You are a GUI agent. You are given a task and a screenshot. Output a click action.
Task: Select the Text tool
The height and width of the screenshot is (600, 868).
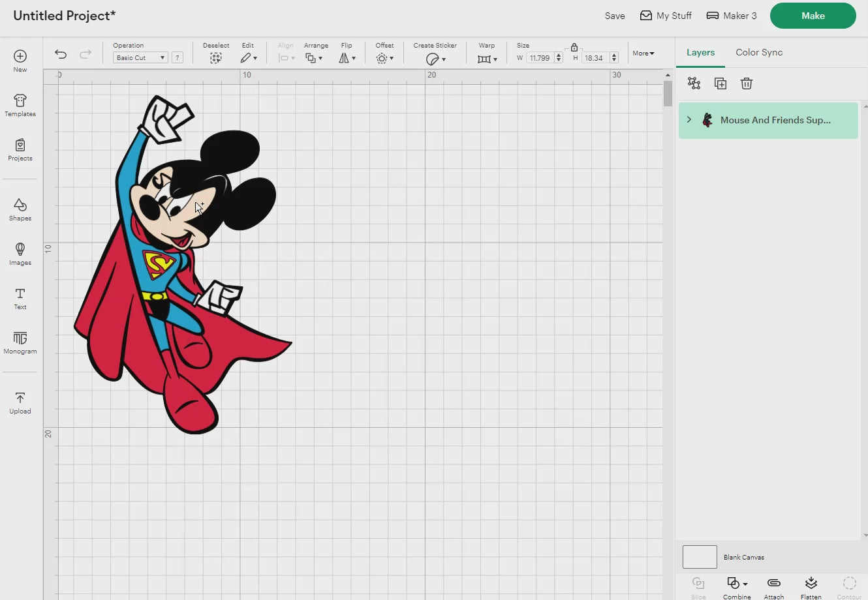click(20, 298)
